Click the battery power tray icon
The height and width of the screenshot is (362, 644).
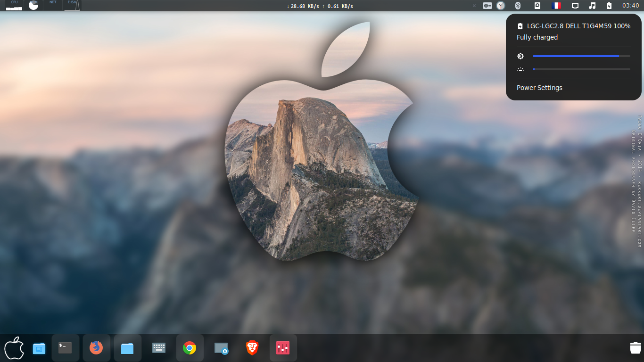tap(609, 6)
